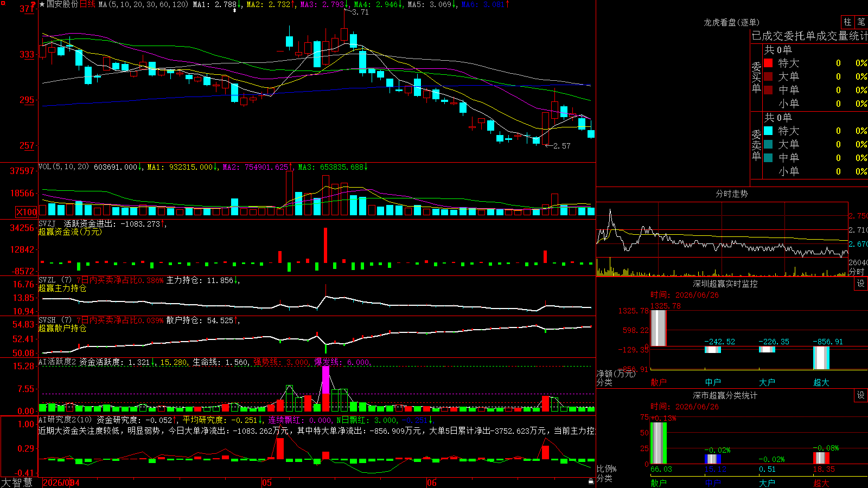868x488 pixels.
Task: Click the teal 中单 sell-order swatch
Action: pos(768,157)
